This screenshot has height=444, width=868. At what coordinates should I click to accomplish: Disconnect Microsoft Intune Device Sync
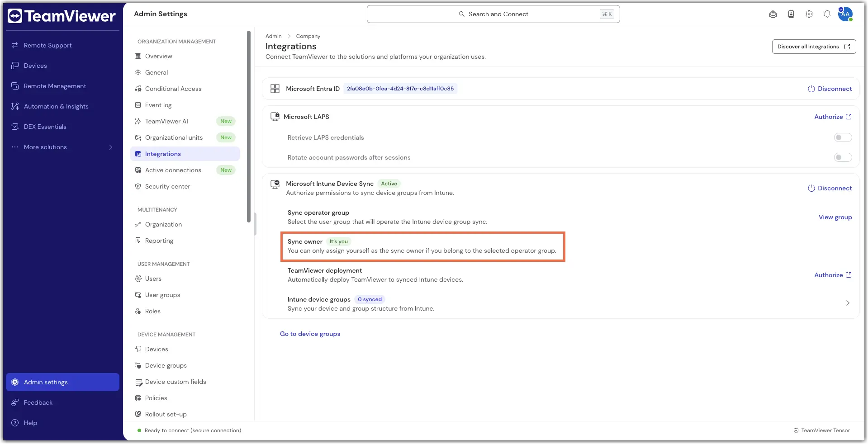[830, 188]
